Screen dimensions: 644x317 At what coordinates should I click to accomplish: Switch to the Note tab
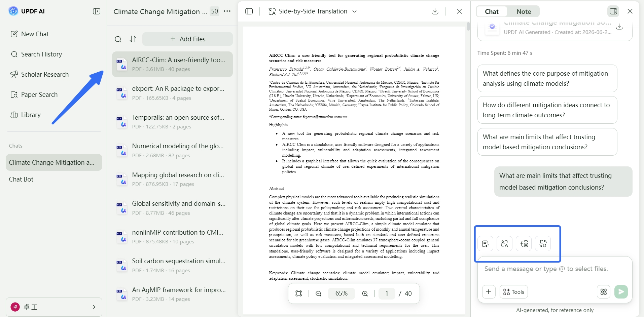tap(524, 11)
